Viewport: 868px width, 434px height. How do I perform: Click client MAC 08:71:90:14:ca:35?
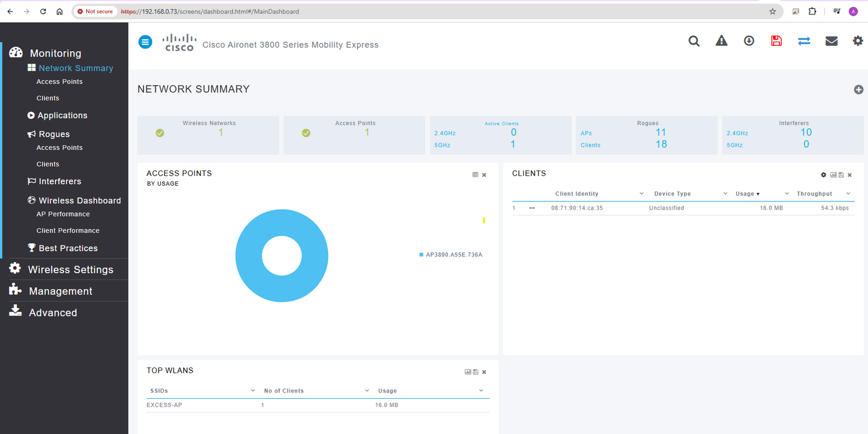pos(577,208)
